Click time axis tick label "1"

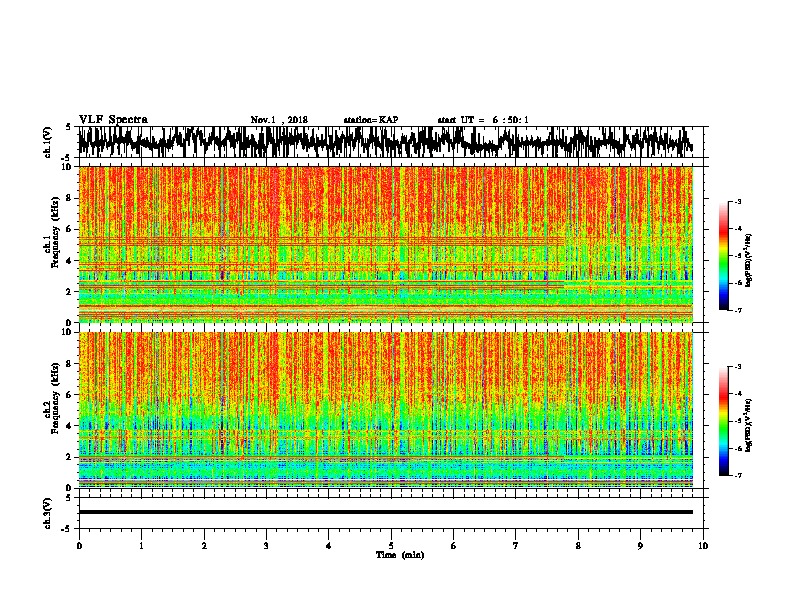coord(141,546)
